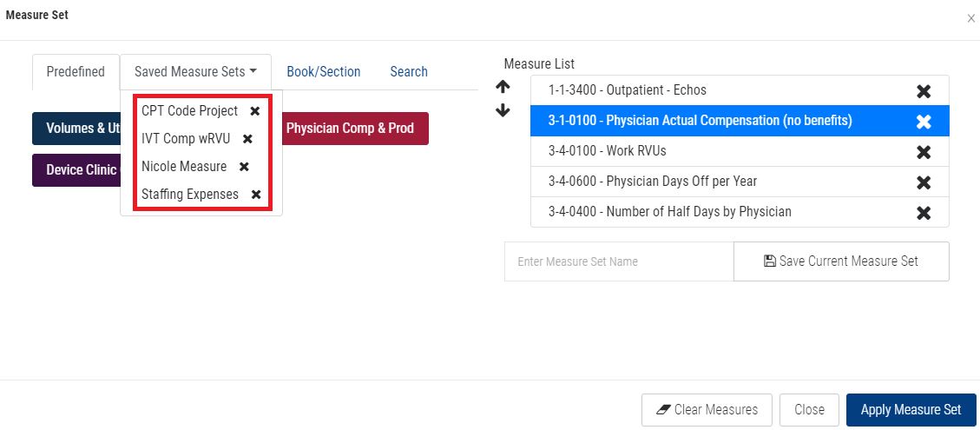Viewport: 980px width, 430px height.
Task: Apply the measure set
Action: point(911,409)
